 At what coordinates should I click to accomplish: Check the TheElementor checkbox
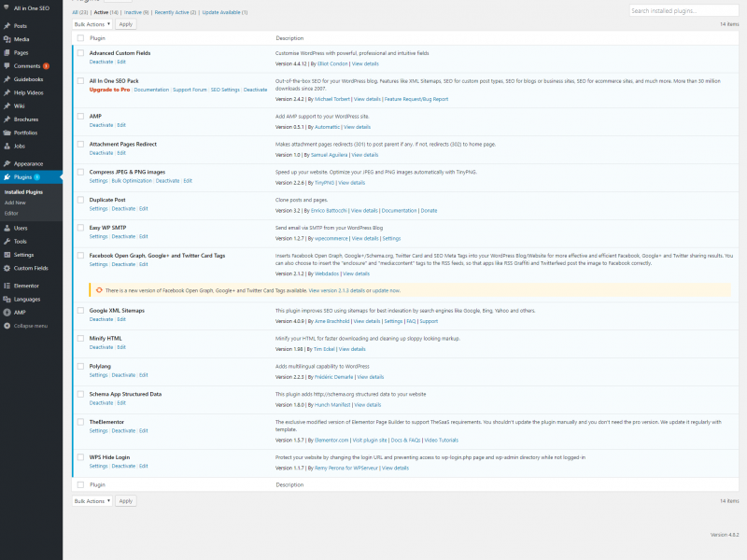click(x=80, y=422)
